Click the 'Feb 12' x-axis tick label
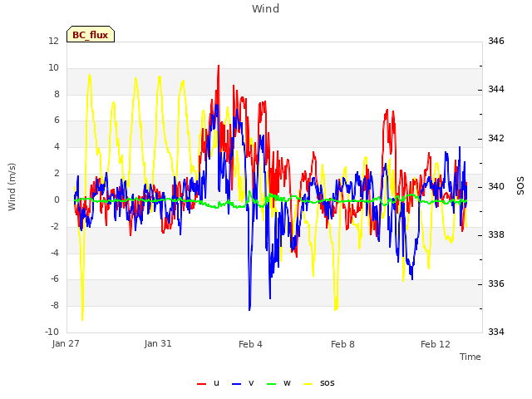The width and height of the screenshot is (532, 399). tap(436, 344)
